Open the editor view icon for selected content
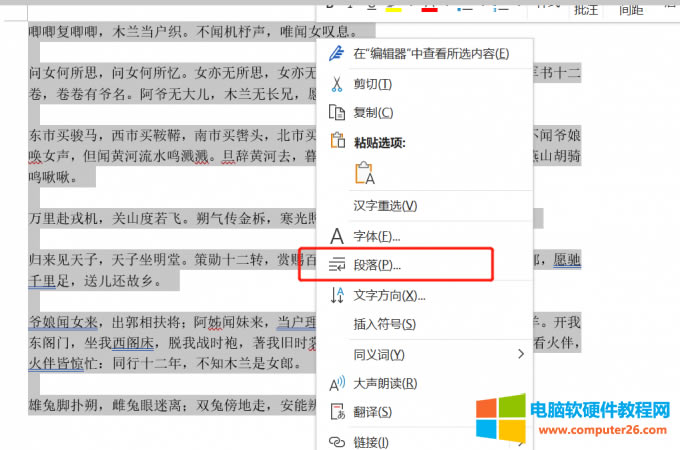680x450 pixels. (x=337, y=54)
